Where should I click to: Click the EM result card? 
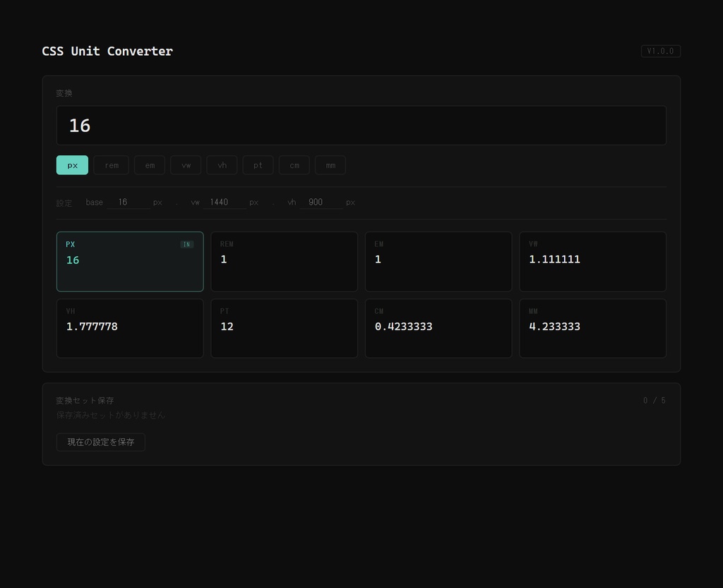[x=438, y=261]
